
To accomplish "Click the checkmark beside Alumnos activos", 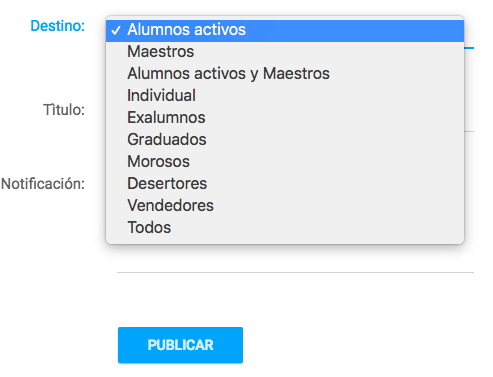I will 116,31.
